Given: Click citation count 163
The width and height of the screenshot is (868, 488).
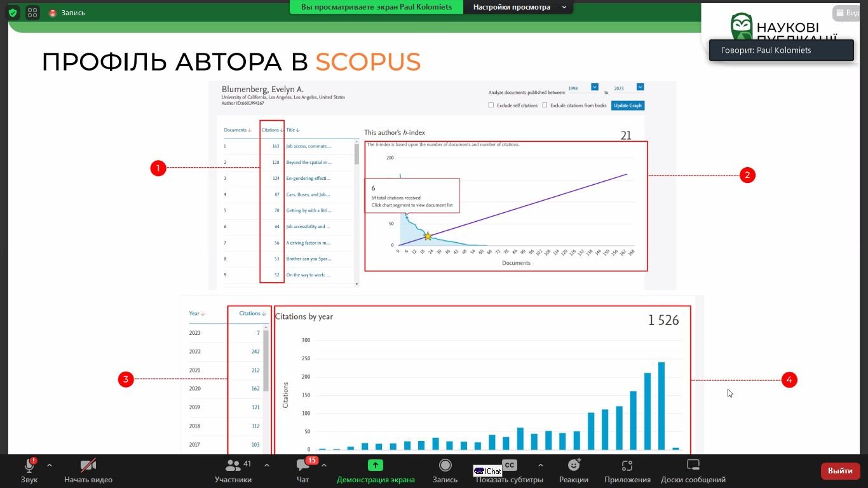Looking at the screenshot, I should pos(276,146).
